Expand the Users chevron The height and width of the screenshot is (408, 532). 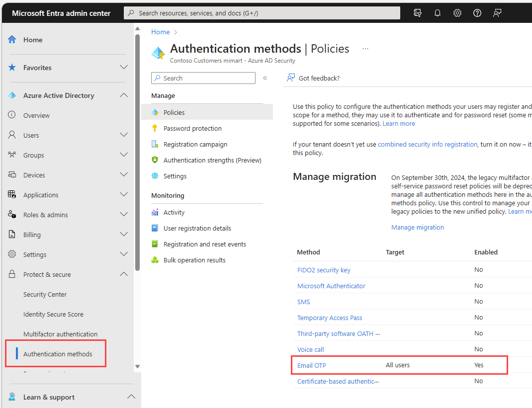[x=124, y=135]
